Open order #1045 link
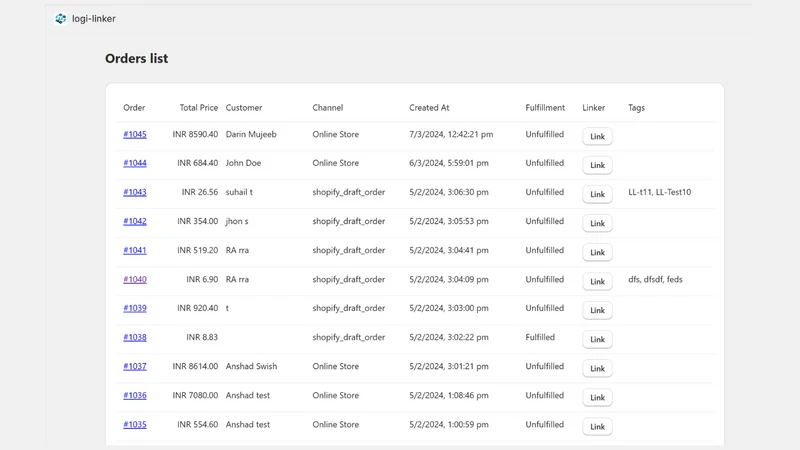800x450 pixels. click(x=135, y=134)
